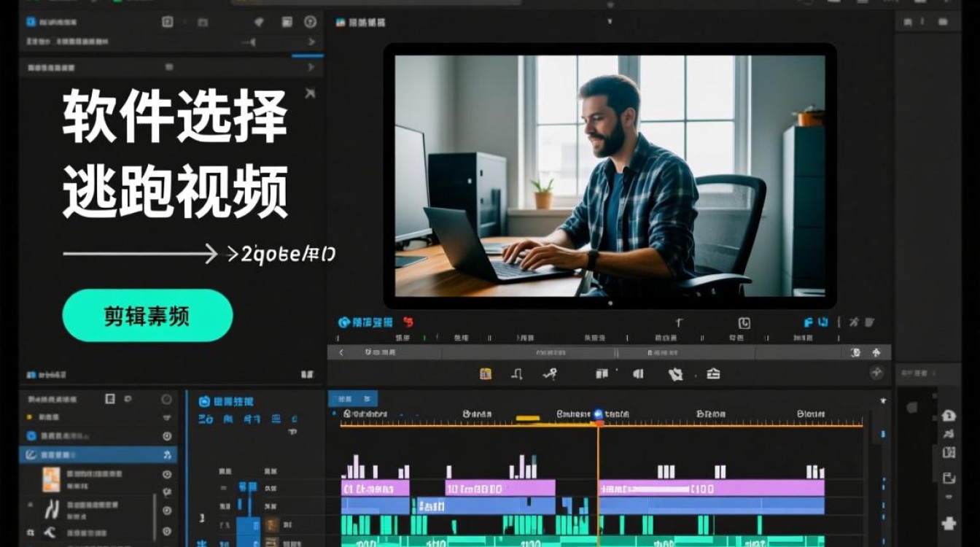Open the orange thumbnail item in left list
Viewport: 980px width, 547px height.
click(51, 478)
